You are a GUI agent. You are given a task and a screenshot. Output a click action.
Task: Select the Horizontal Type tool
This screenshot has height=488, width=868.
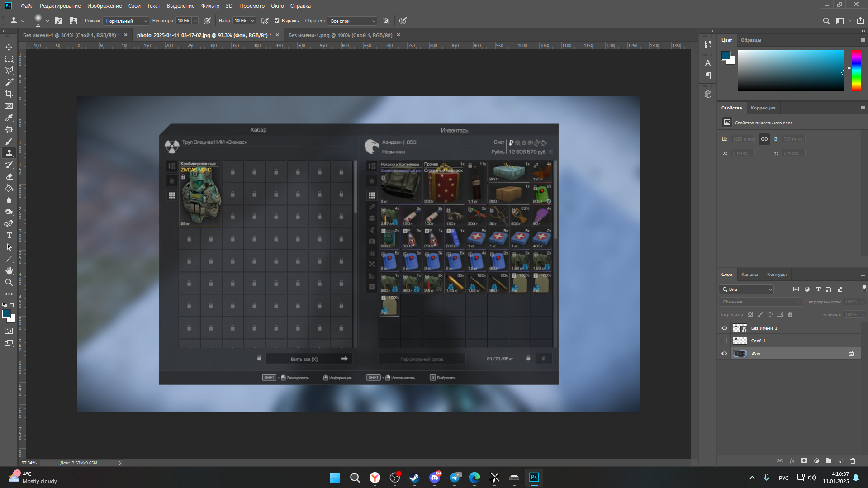(x=9, y=235)
